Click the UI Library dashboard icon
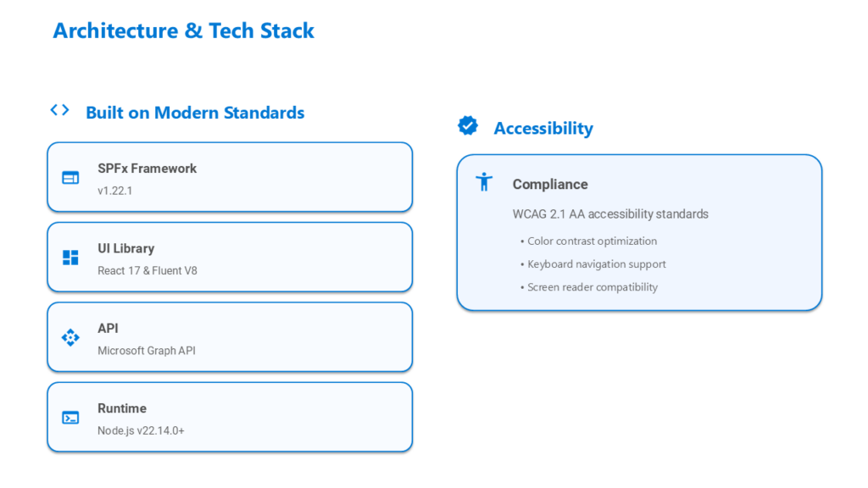 click(x=70, y=258)
